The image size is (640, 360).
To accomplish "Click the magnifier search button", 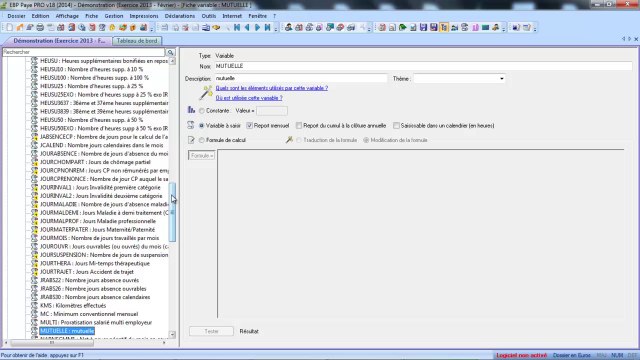I will [x=171, y=52].
